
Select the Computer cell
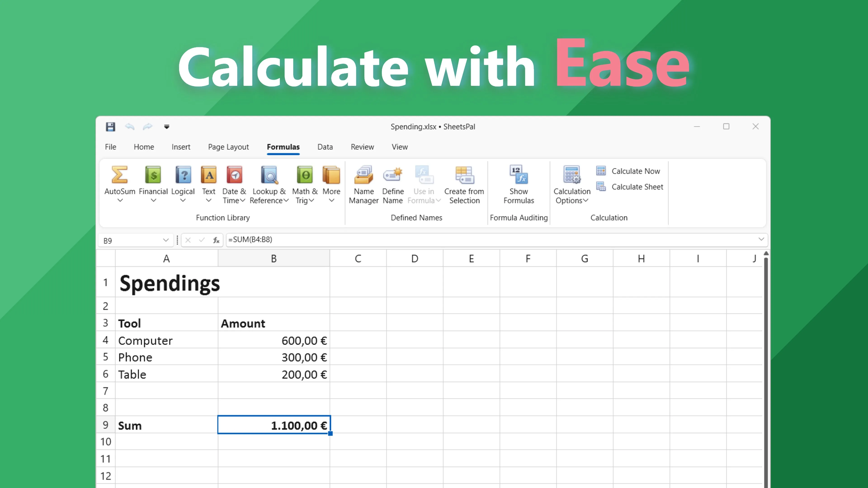click(x=166, y=340)
